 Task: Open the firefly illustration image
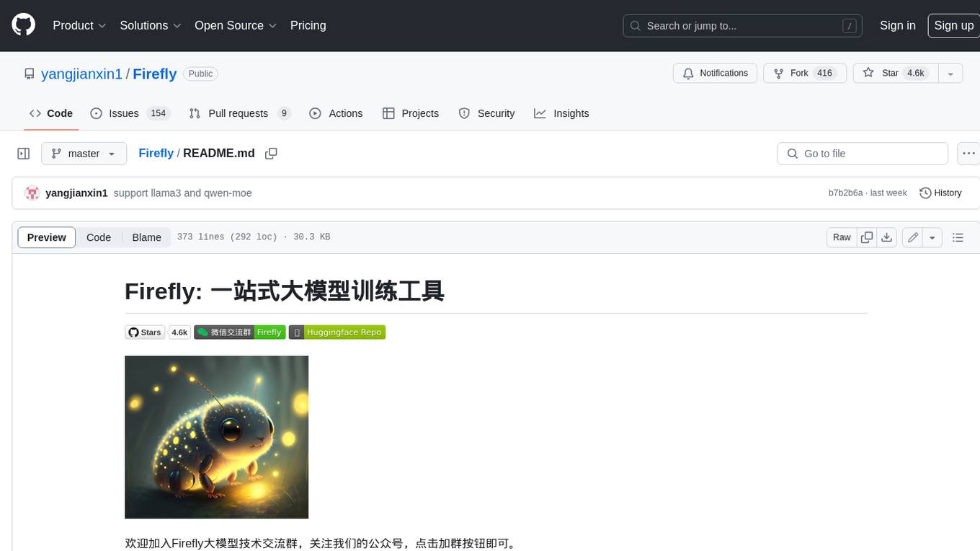tap(216, 437)
